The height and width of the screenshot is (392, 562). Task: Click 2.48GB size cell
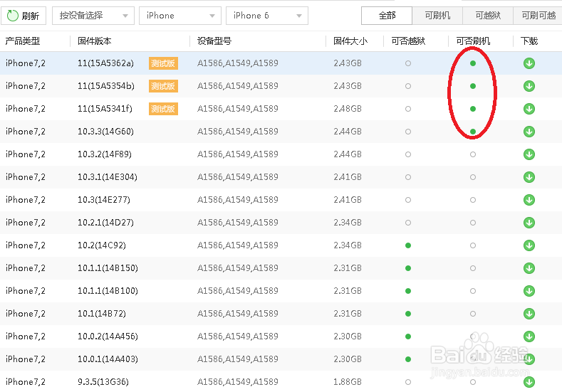coord(348,109)
